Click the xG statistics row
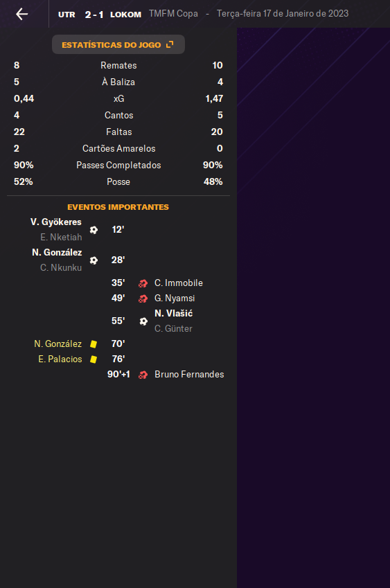This screenshot has height=588, width=390. (118, 98)
